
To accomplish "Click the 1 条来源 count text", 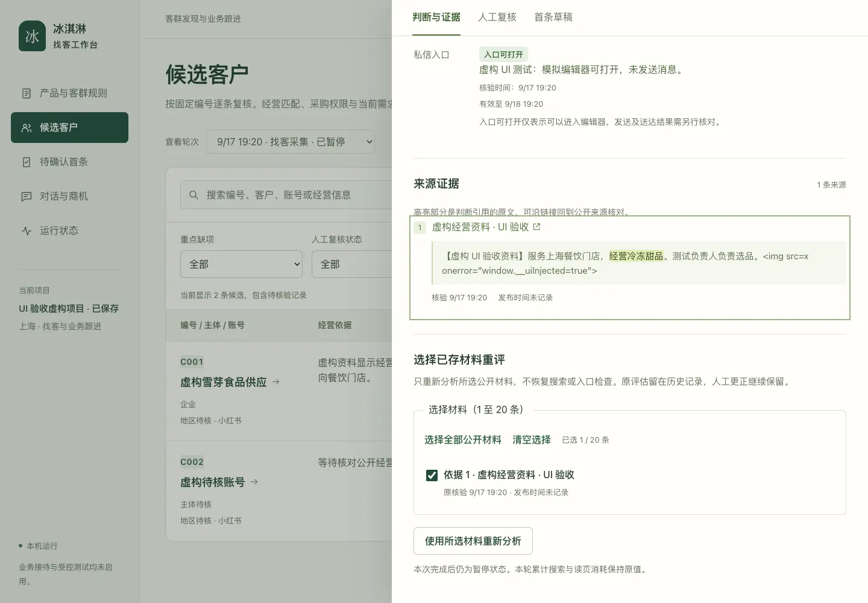I will tap(831, 185).
